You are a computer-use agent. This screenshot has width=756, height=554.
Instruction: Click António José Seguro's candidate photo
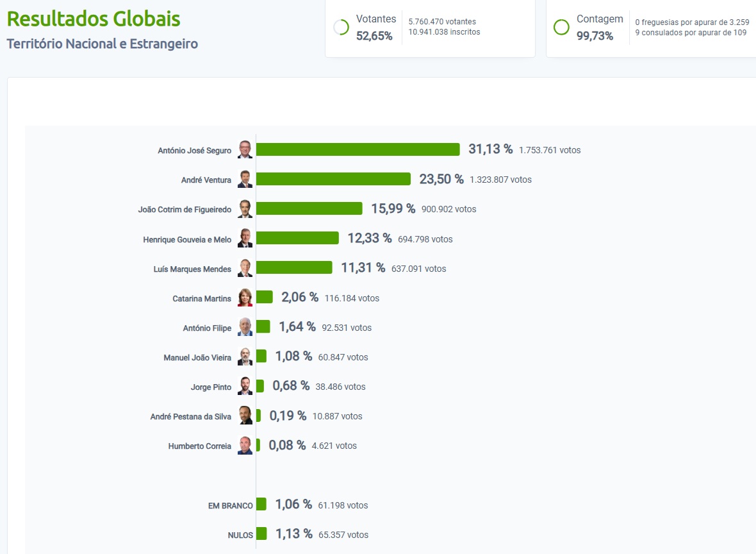click(245, 149)
